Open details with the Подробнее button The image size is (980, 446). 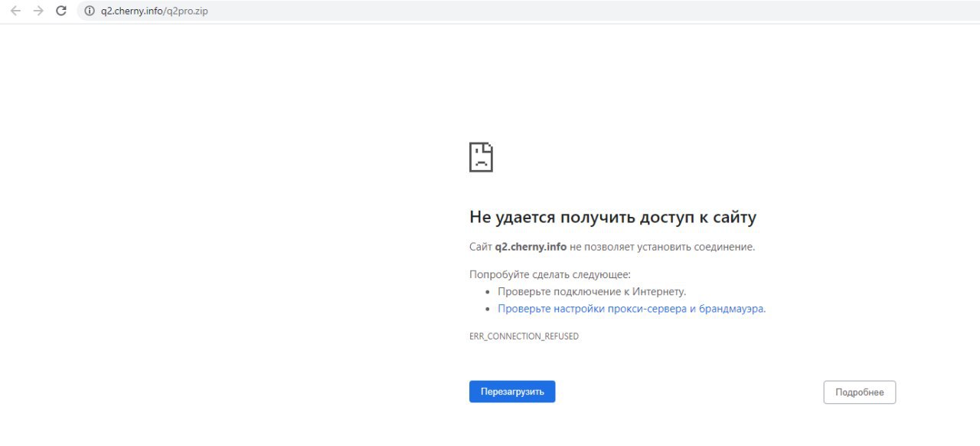click(x=860, y=392)
